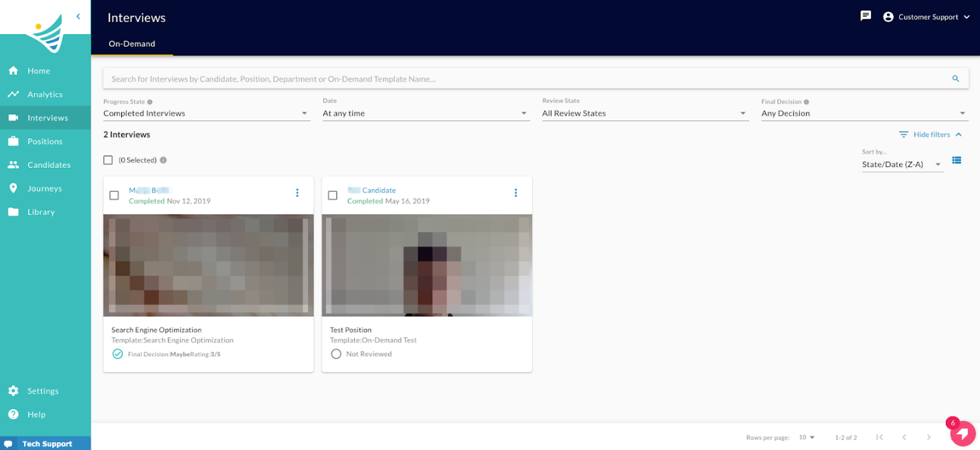Open the Test Position interview thumbnail
The width and height of the screenshot is (980, 450).
(x=427, y=265)
